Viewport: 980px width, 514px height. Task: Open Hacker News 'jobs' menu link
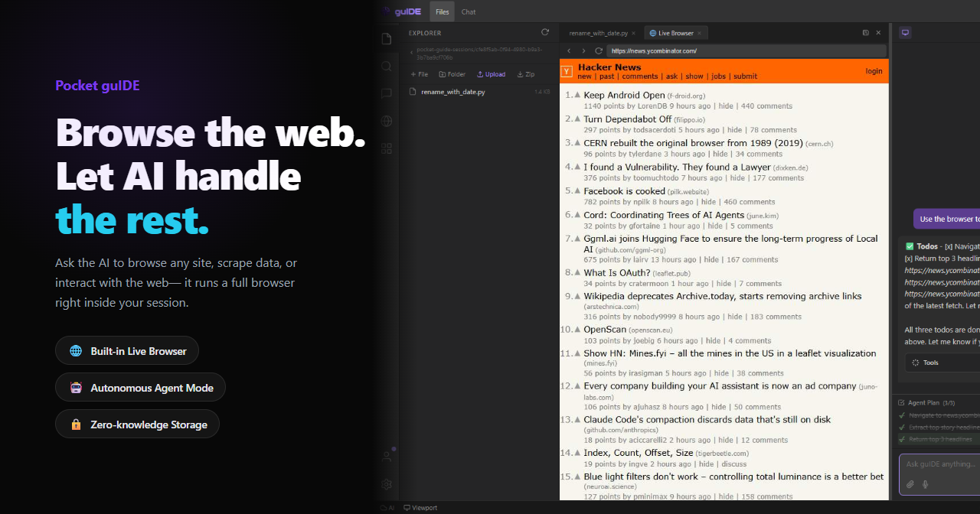click(718, 76)
